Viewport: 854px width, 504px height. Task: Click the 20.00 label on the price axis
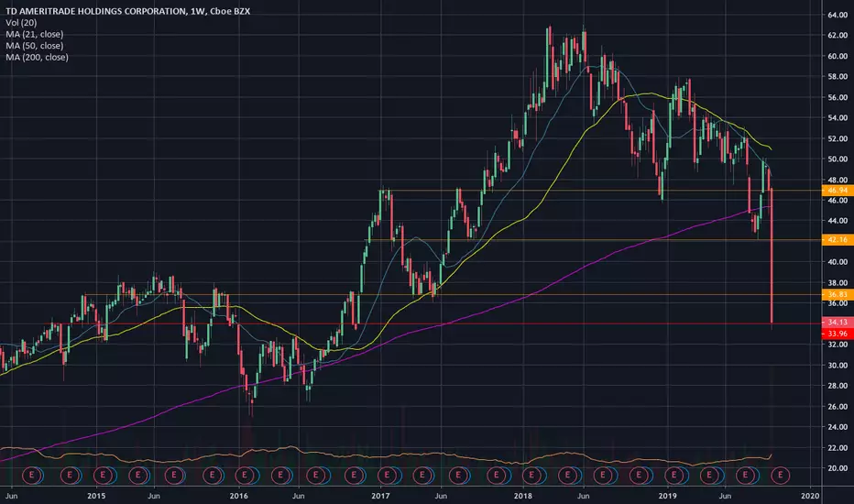pos(838,468)
